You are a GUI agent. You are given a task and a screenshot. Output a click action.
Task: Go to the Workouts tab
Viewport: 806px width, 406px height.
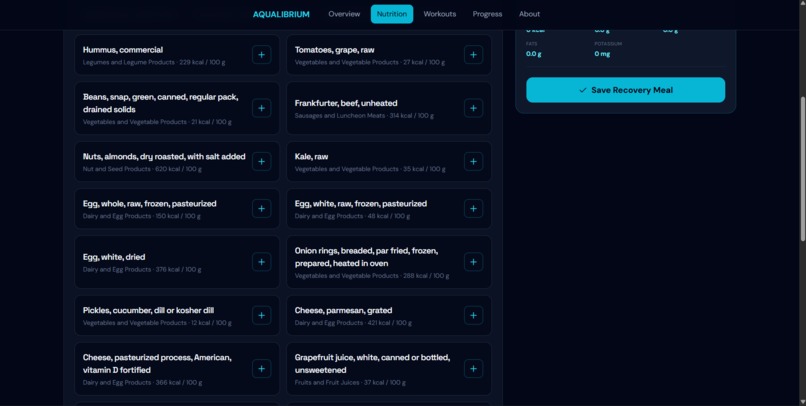click(439, 14)
